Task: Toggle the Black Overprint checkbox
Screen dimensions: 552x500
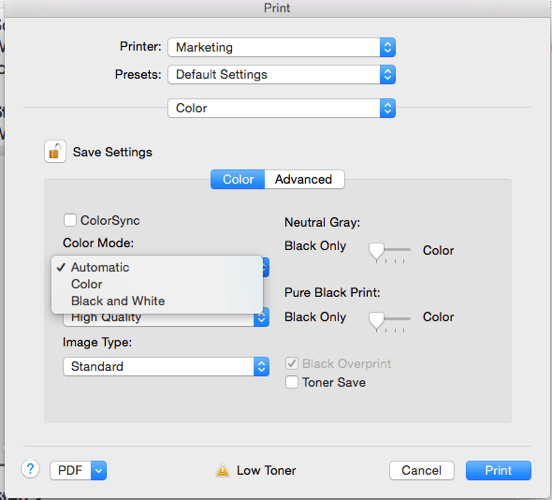Action: click(292, 363)
